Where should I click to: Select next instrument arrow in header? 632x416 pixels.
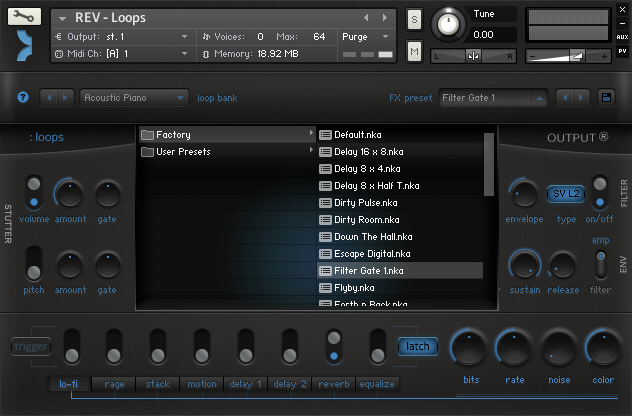click(385, 18)
